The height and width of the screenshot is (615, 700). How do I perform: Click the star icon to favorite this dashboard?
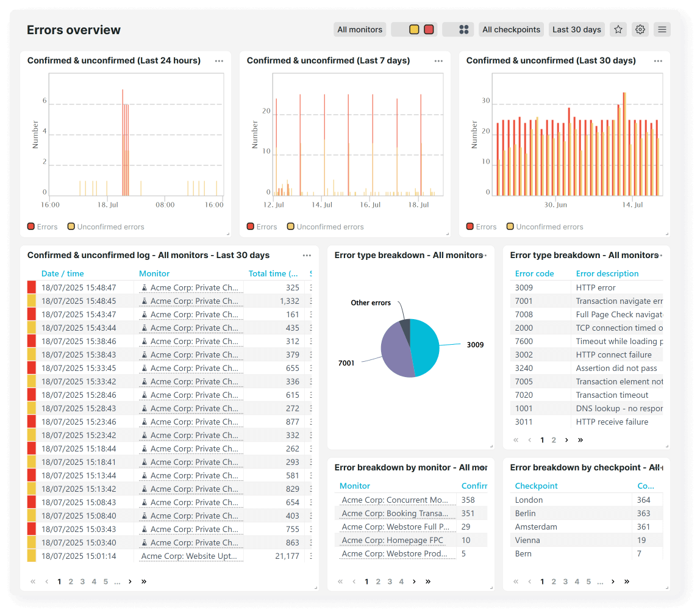point(618,29)
